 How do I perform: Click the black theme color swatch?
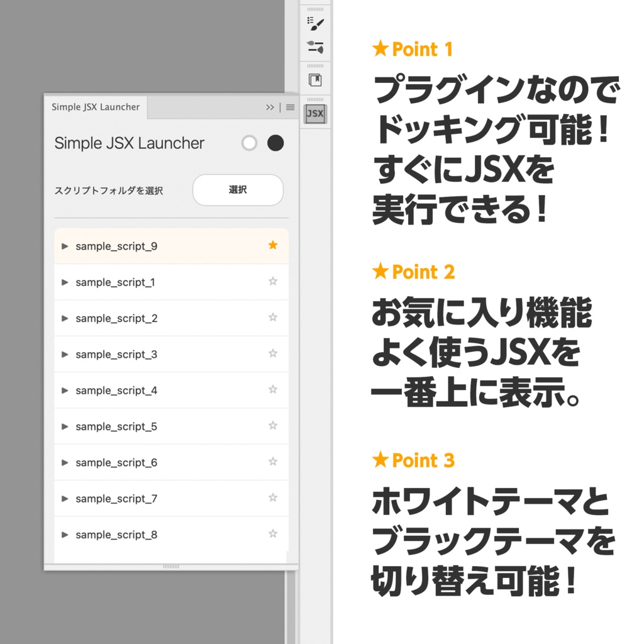tap(275, 143)
